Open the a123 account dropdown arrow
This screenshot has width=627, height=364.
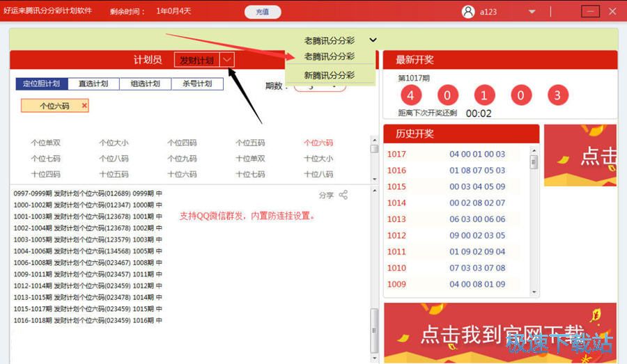(532, 12)
